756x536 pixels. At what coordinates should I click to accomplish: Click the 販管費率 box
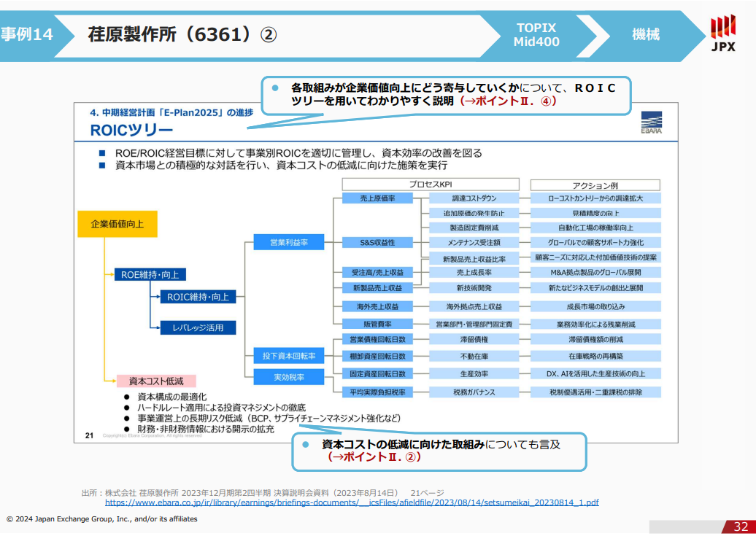pos(377,324)
